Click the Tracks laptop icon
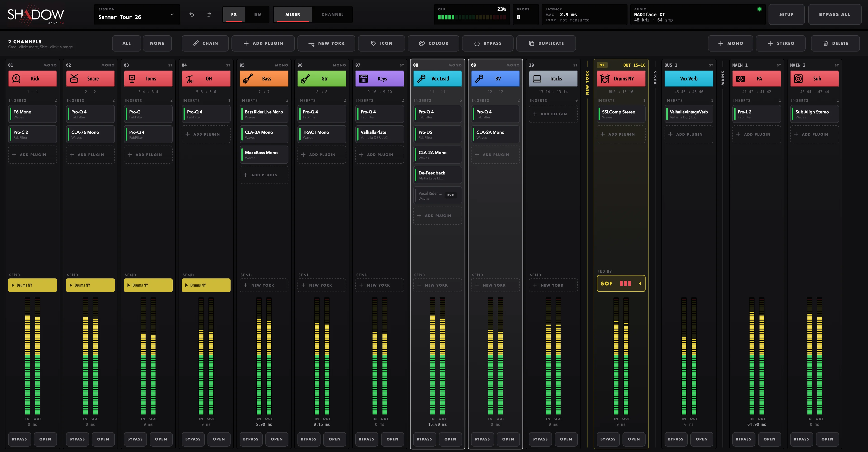The image size is (868, 452). (x=537, y=78)
